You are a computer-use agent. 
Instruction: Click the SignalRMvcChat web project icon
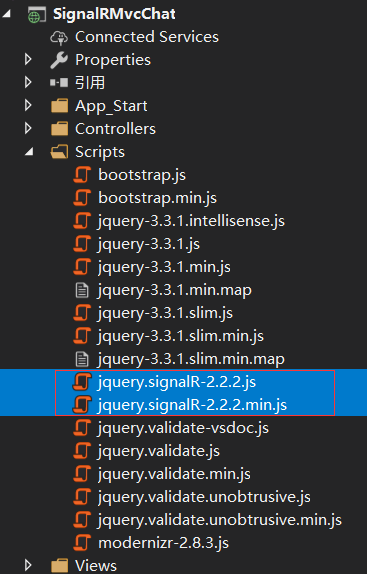37,15
